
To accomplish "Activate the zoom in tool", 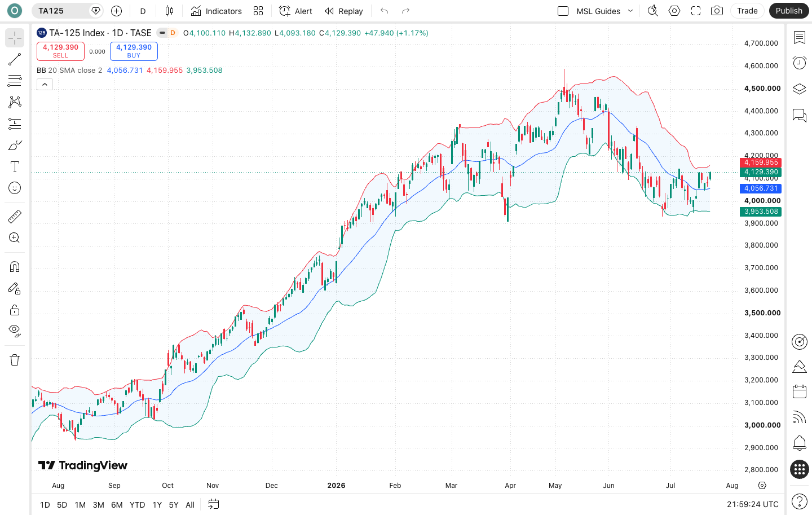I will pyautogui.click(x=15, y=237).
